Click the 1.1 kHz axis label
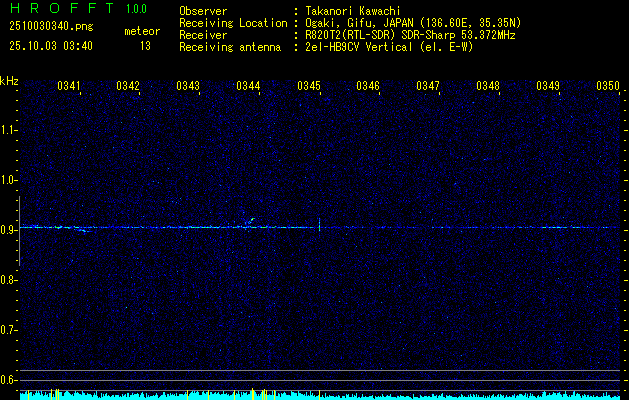This screenshot has height=400, width=629. 9,130
